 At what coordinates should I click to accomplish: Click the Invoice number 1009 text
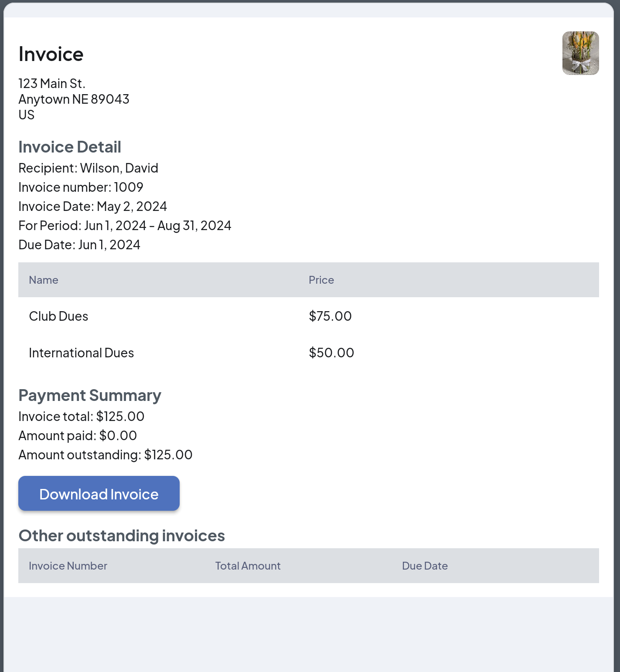pos(81,187)
